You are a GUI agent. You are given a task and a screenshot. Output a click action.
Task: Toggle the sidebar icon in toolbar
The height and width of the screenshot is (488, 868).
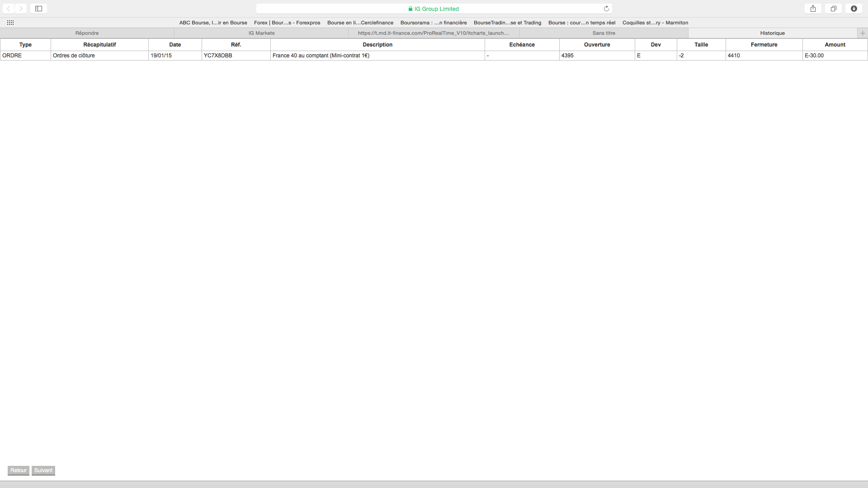(38, 9)
